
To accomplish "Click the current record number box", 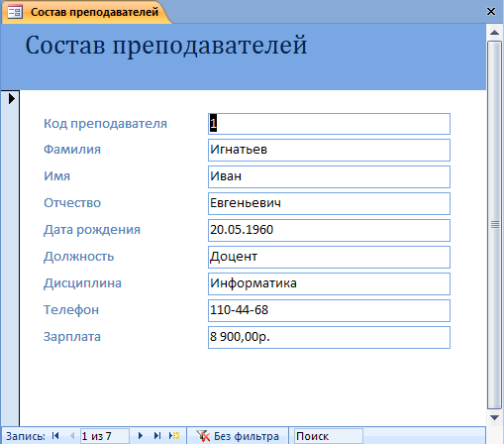I will coord(105,436).
